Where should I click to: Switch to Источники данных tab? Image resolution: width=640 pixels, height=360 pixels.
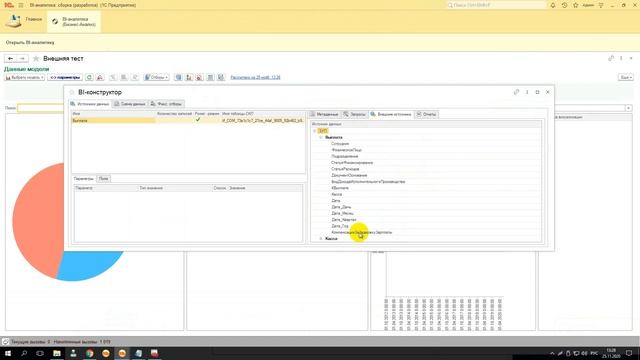(x=90, y=104)
